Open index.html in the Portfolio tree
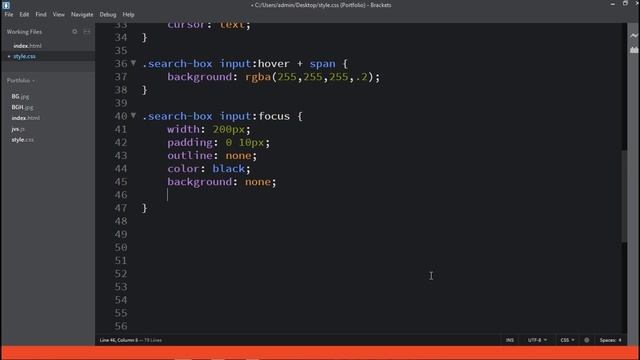 click(x=25, y=118)
